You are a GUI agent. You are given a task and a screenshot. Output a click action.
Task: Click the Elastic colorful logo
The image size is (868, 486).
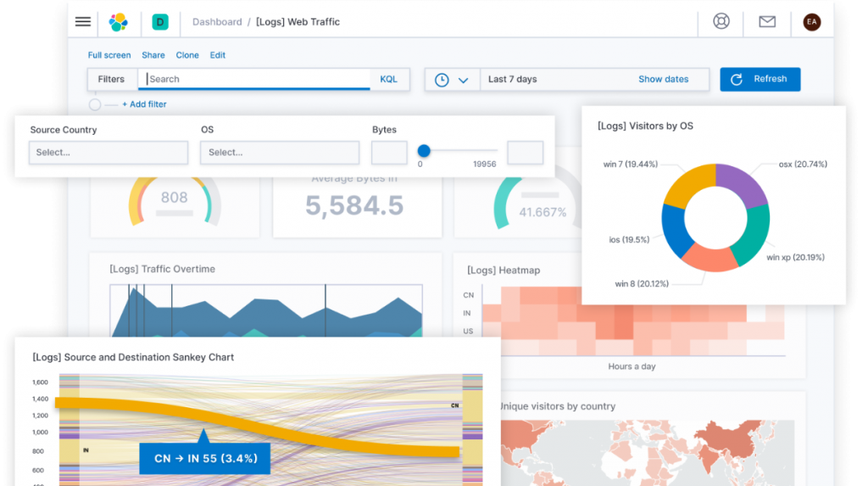coord(118,22)
